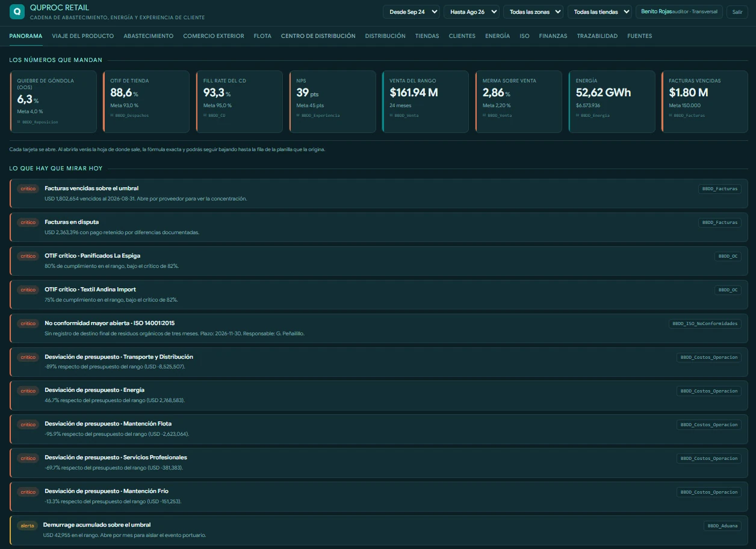The width and height of the screenshot is (756, 549).
Task: Open Desviación Transporte y Distribución alert
Action: pos(379,362)
